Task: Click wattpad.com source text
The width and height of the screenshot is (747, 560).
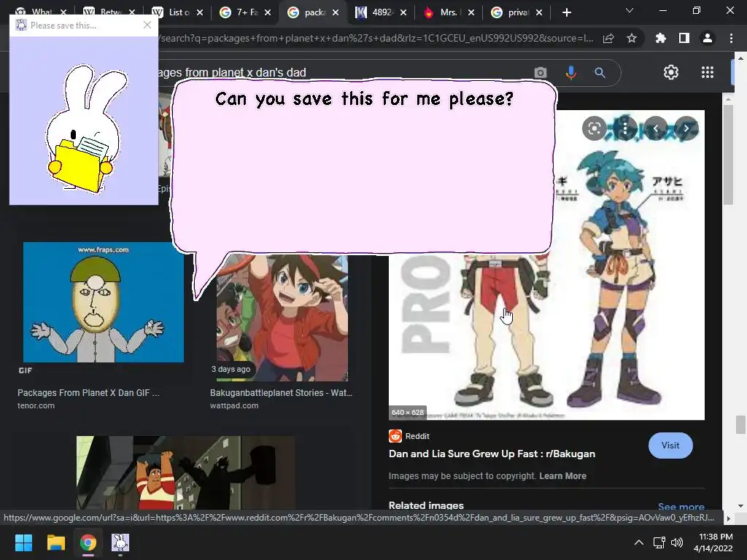Action: (234, 405)
